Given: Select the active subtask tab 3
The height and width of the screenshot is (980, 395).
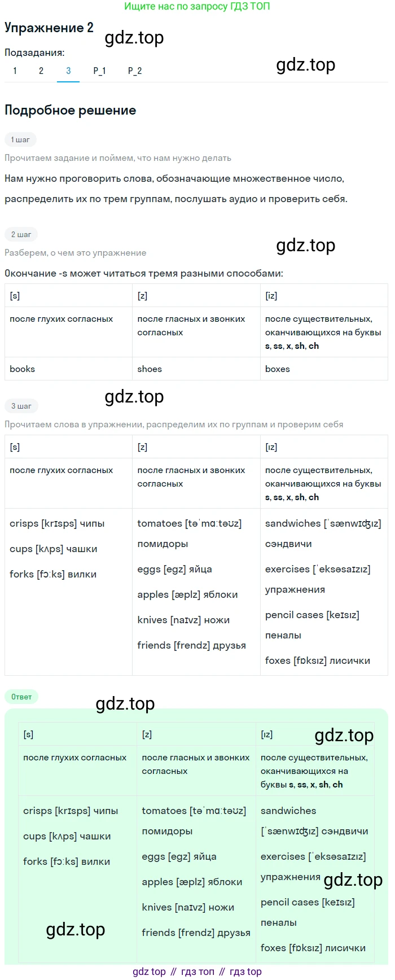Looking at the screenshot, I should coord(68,71).
